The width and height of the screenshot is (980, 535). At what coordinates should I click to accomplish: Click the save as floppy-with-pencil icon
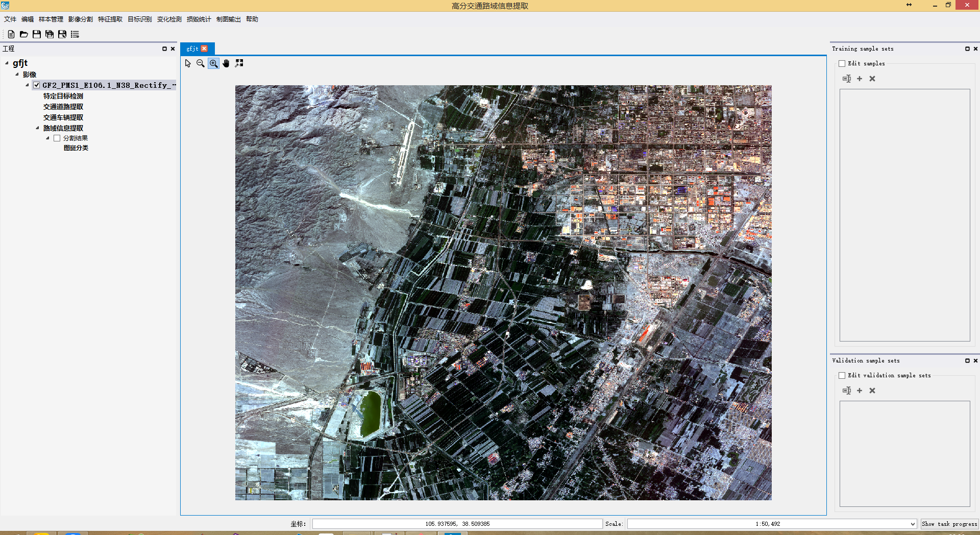point(62,34)
